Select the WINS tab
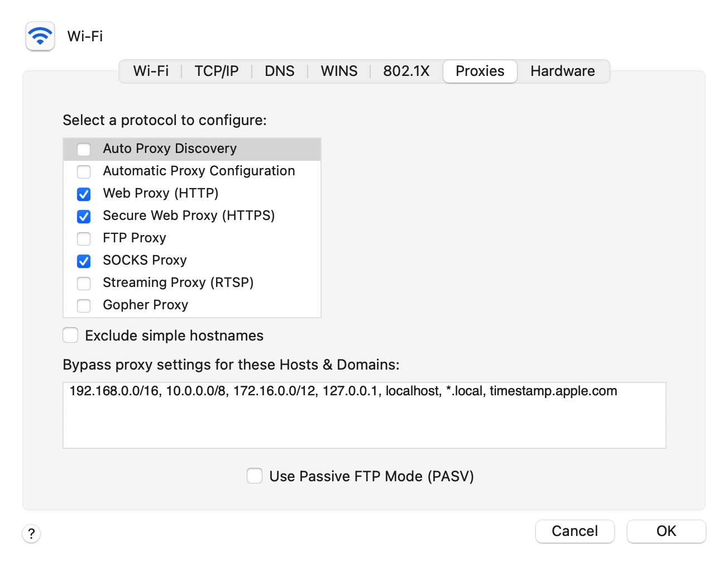 (339, 71)
